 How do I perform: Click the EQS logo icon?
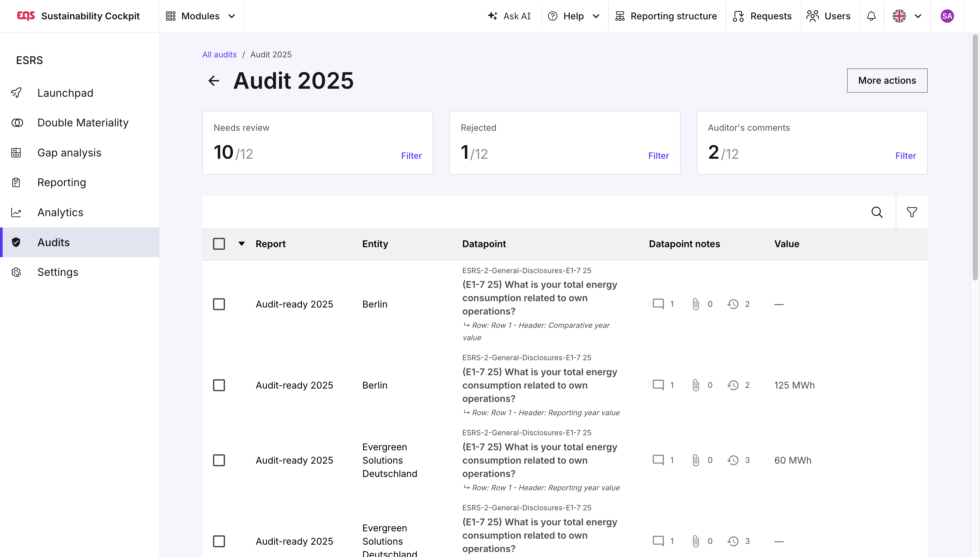(x=26, y=16)
